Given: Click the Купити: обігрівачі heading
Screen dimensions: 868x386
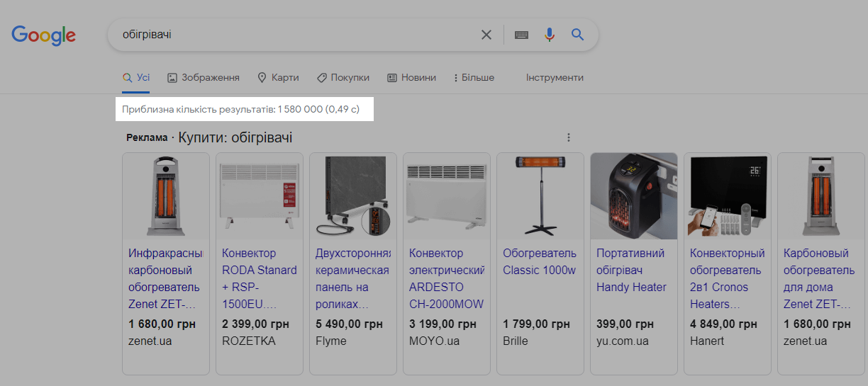Looking at the screenshot, I should pyautogui.click(x=235, y=137).
